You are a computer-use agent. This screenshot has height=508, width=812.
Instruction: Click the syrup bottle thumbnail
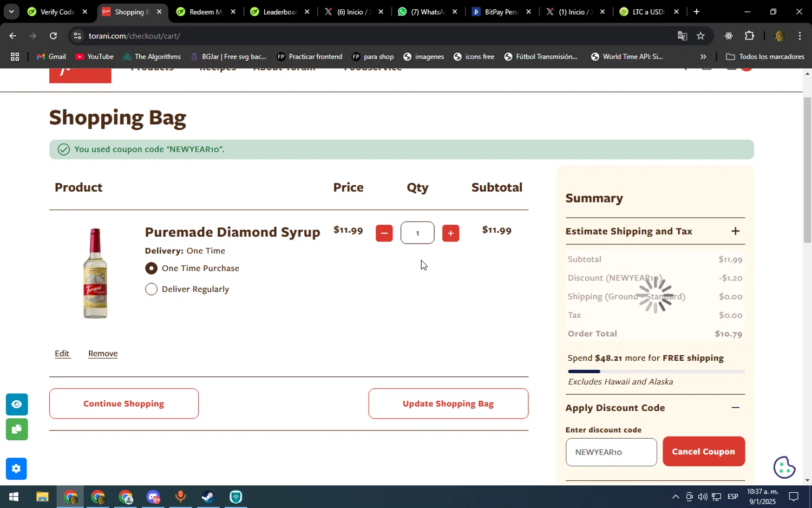click(95, 273)
